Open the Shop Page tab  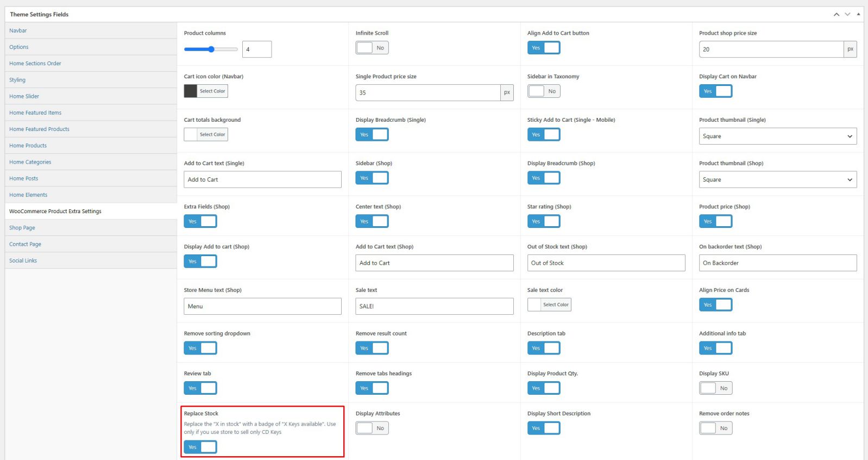[91, 228]
